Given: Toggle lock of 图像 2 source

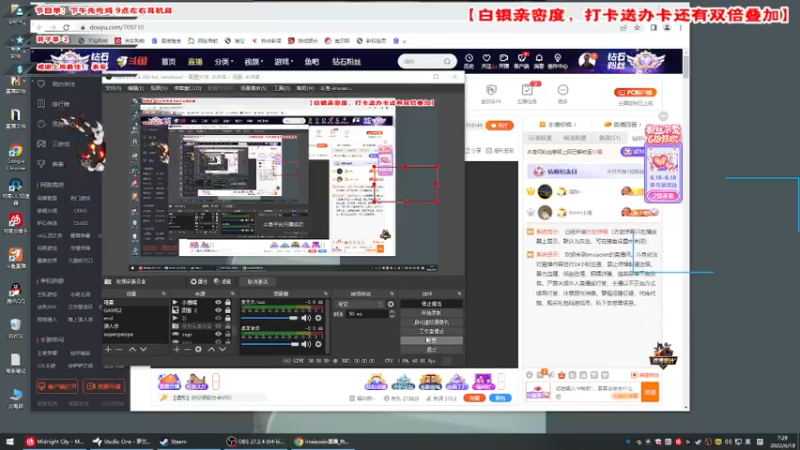Looking at the screenshot, I should click(x=228, y=310).
